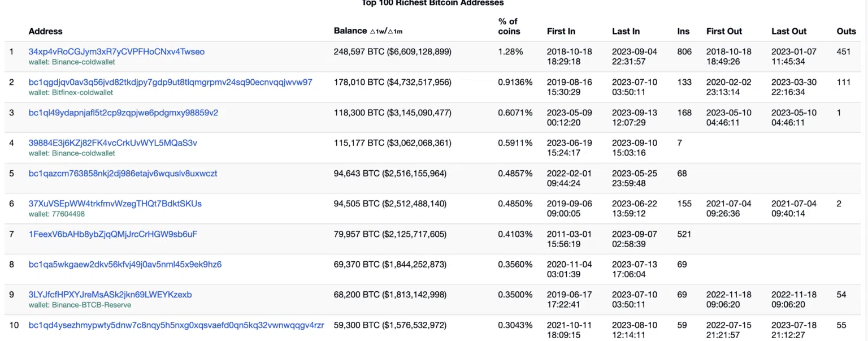Open address 34xp4vRoCGJym3xR7yCVPFHoCNxv4Twseo
The width and height of the screenshot is (868, 341).
[x=116, y=51]
